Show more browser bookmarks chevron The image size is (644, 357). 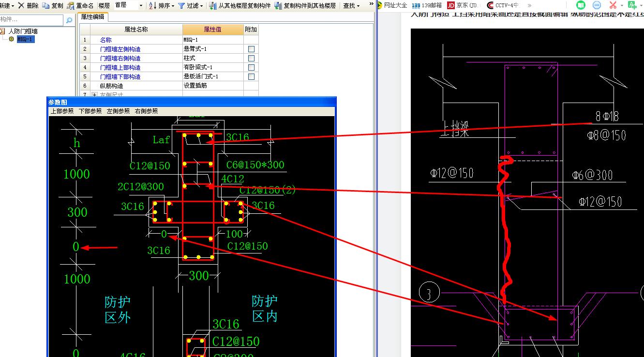tap(529, 5)
